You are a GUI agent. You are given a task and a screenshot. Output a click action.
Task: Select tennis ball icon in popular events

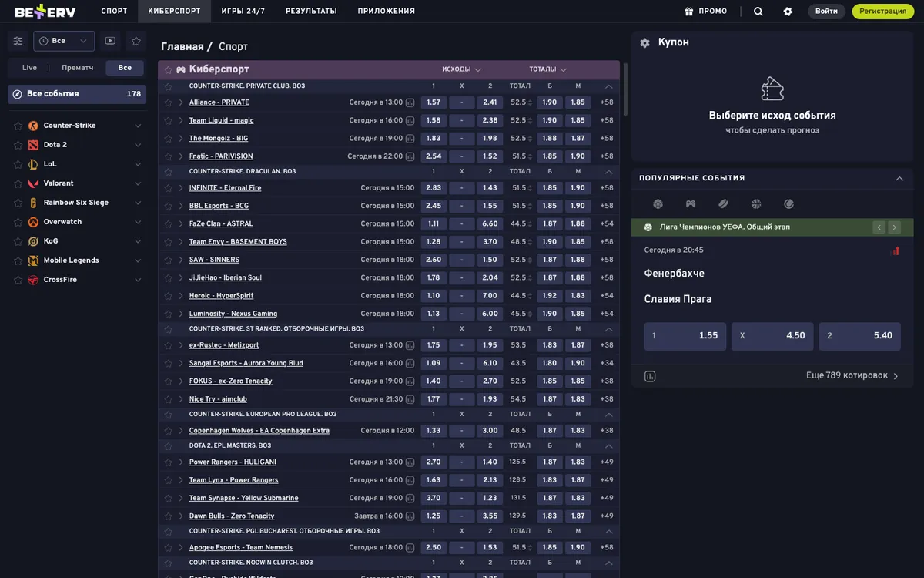(788, 204)
